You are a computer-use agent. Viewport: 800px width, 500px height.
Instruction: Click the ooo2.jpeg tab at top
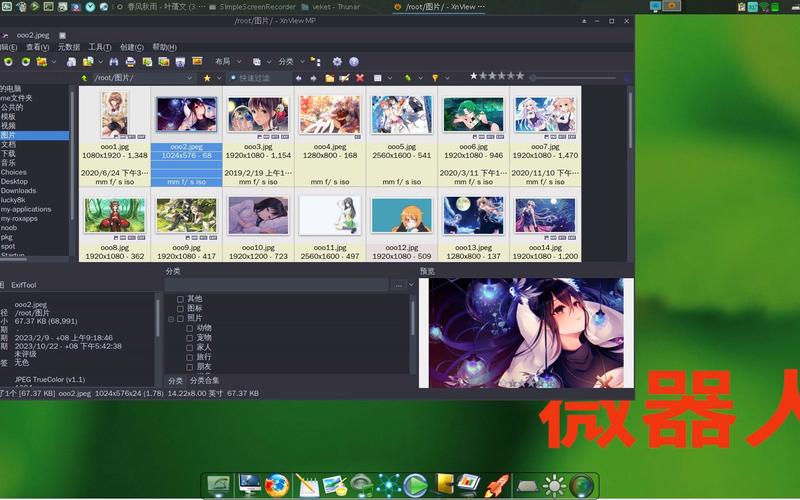pyautogui.click(x=33, y=35)
